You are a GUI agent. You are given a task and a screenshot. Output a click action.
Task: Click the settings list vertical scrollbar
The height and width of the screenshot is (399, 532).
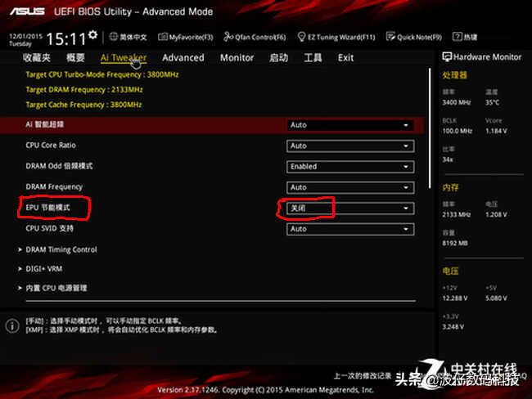pyautogui.click(x=430, y=128)
